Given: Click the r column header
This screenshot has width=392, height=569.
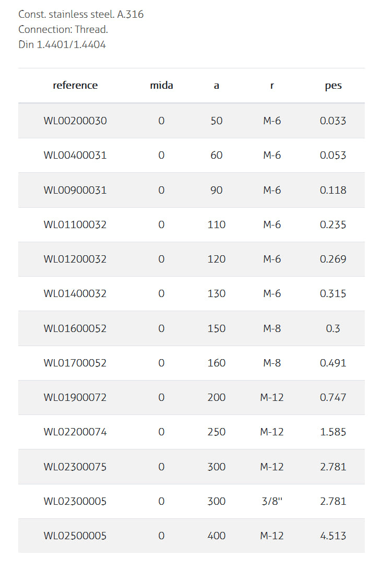Looking at the screenshot, I should pyautogui.click(x=272, y=86).
